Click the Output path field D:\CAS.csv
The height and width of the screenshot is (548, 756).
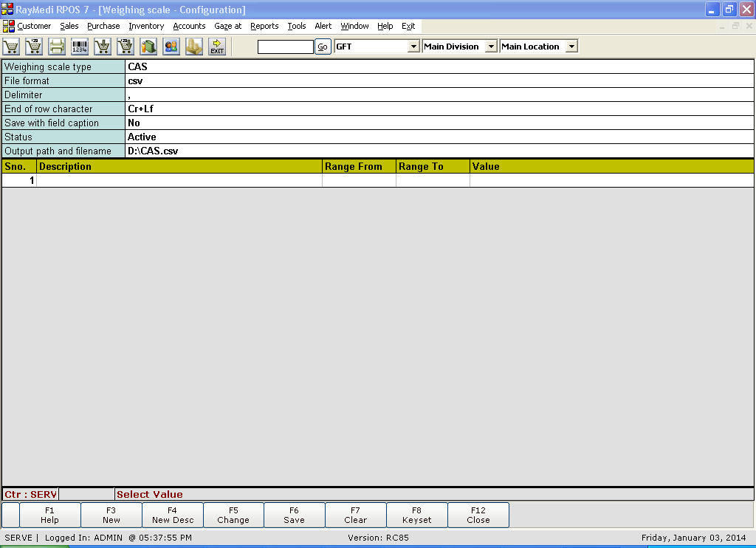coord(439,151)
